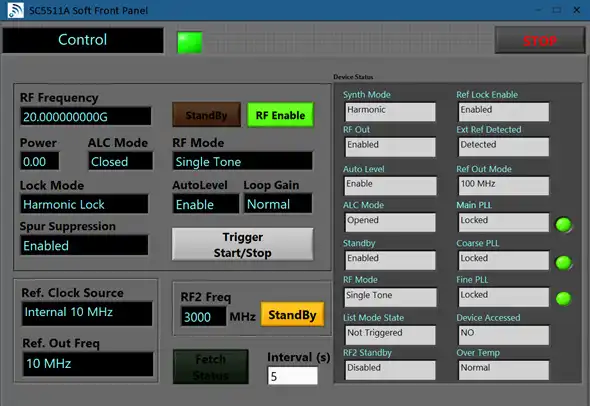Viewport: 590px width, 406px height.
Task: Click the Over Temp Normal status field
Action: 504,370
